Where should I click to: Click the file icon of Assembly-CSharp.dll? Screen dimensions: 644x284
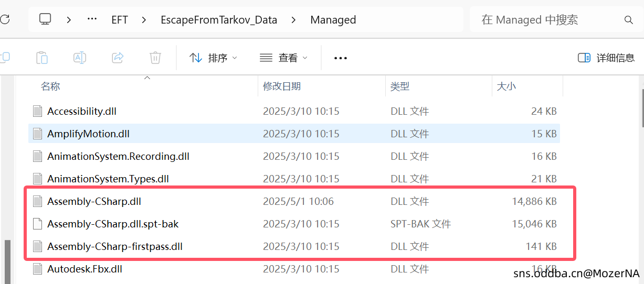[x=37, y=201]
